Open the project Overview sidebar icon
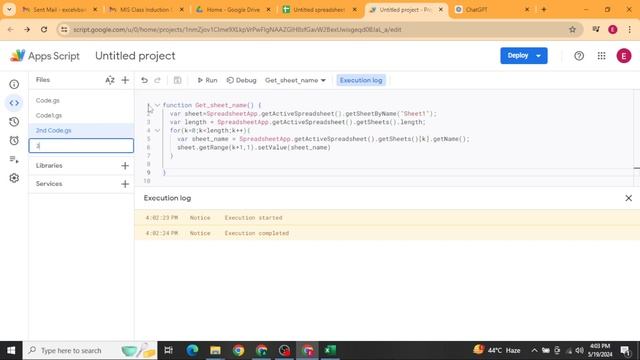This screenshot has height=360, width=640. 14,84
